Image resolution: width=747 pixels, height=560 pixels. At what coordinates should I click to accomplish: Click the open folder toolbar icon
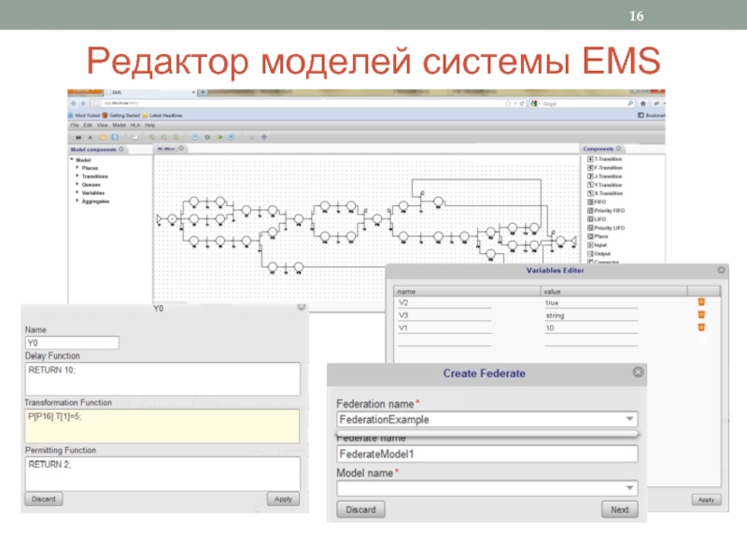coord(103,137)
